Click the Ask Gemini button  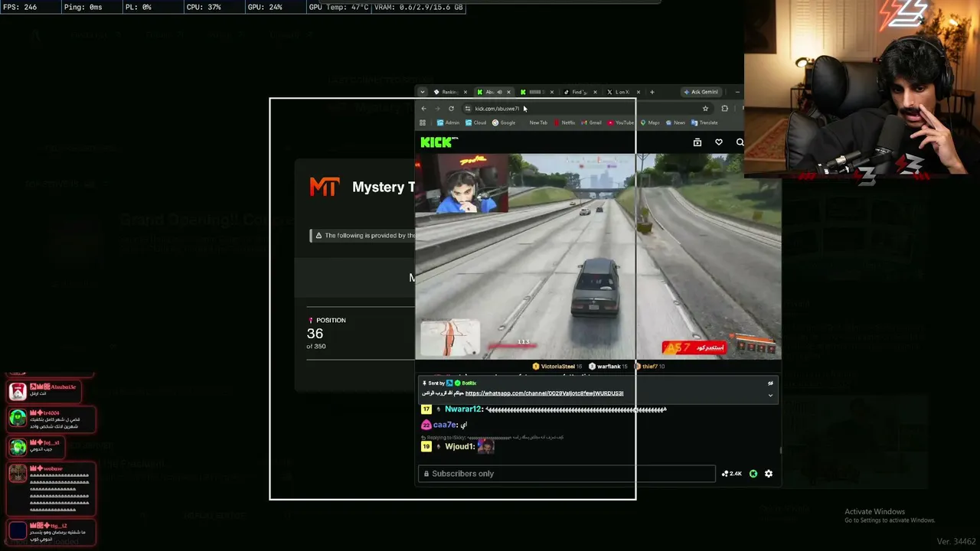click(701, 92)
